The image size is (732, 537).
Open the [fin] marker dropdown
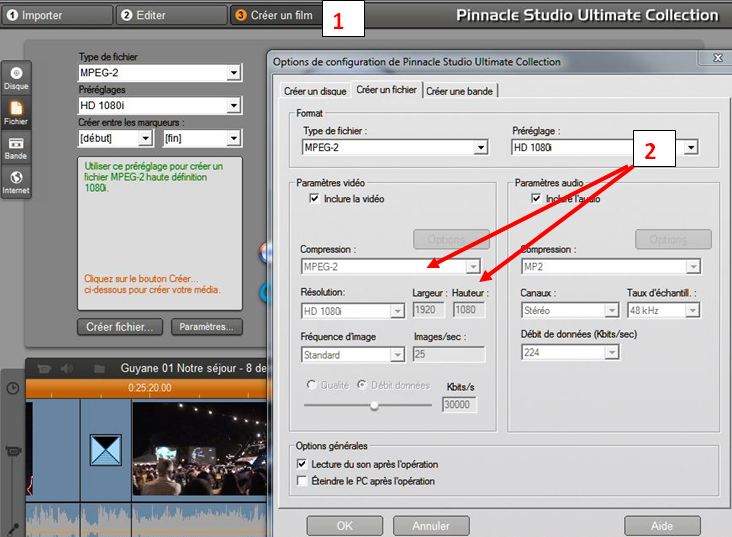coord(202,138)
